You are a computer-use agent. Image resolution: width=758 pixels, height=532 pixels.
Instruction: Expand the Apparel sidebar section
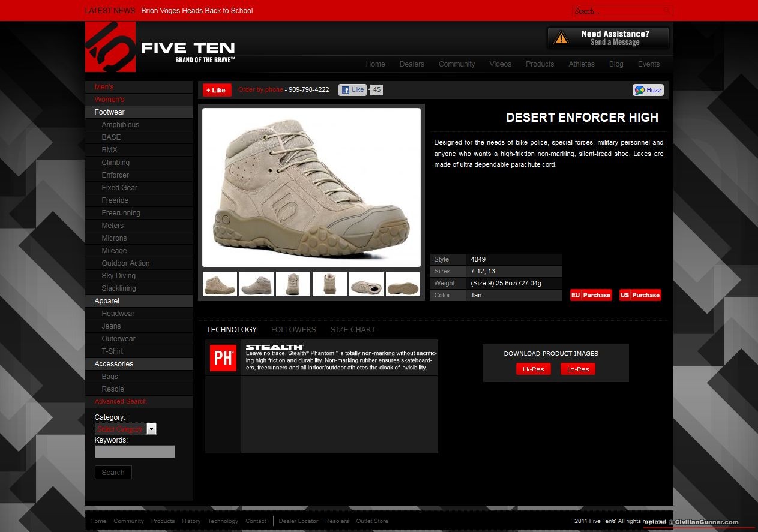107,301
